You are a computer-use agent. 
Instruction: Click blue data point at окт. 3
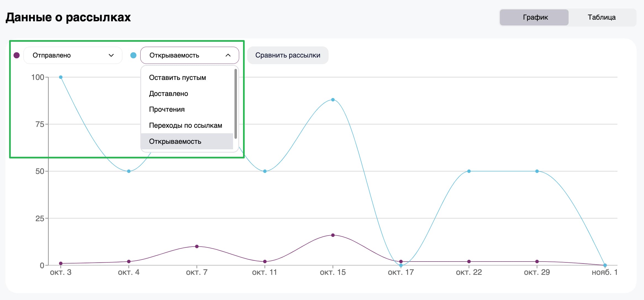coord(61,77)
